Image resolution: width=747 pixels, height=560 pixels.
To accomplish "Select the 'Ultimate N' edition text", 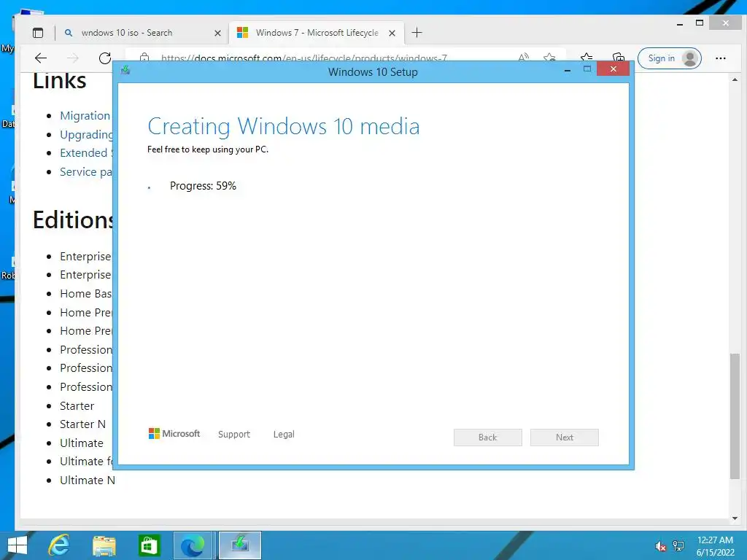I will [88, 481].
